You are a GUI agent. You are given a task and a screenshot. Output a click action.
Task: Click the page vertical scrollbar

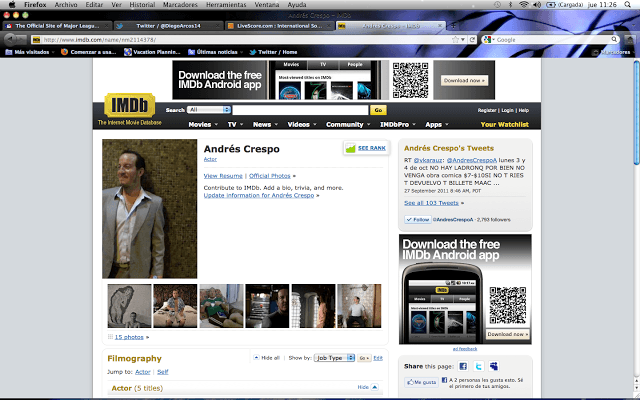pos(636,113)
